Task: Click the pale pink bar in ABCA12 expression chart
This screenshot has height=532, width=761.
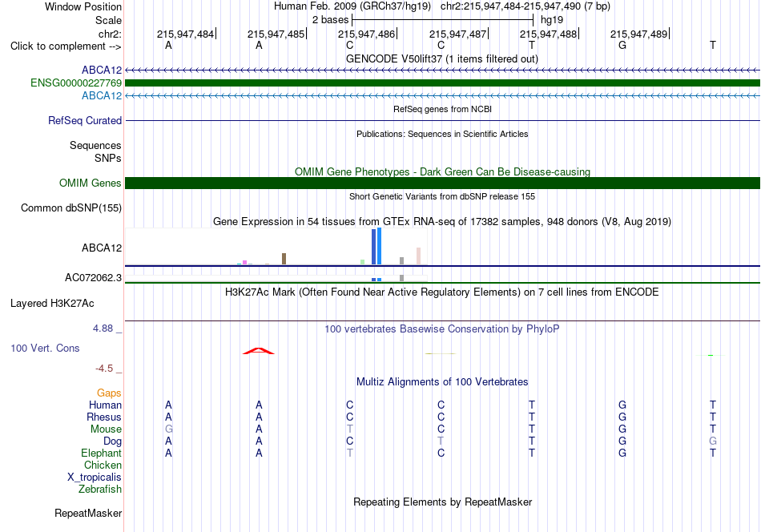Action: pos(418,256)
